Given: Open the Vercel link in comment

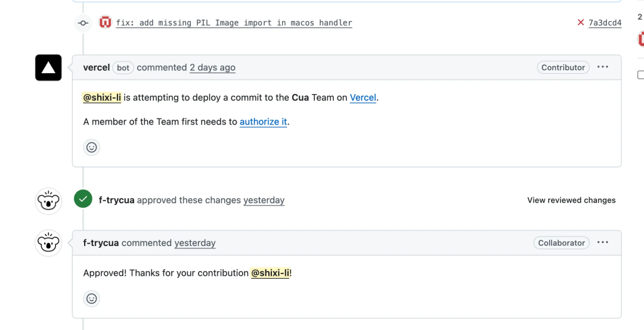Looking at the screenshot, I should coord(363,97).
